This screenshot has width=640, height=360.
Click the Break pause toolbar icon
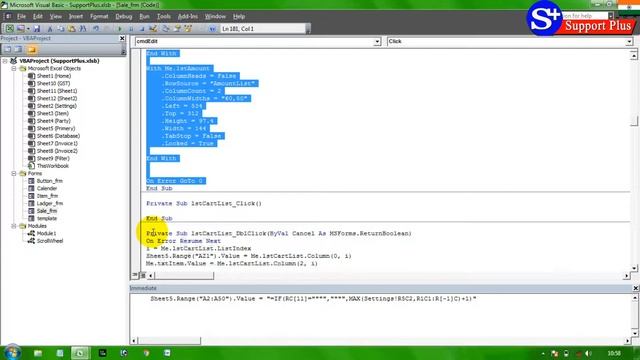[131, 29]
